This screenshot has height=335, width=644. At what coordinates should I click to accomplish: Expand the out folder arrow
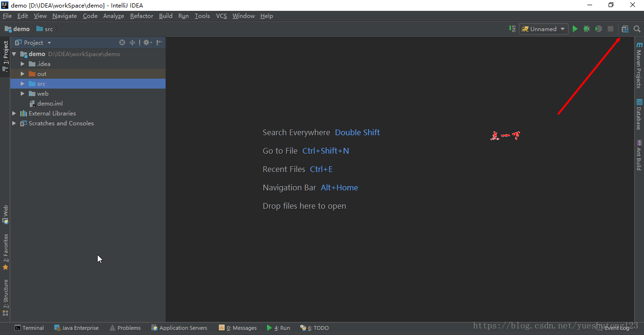click(x=22, y=74)
